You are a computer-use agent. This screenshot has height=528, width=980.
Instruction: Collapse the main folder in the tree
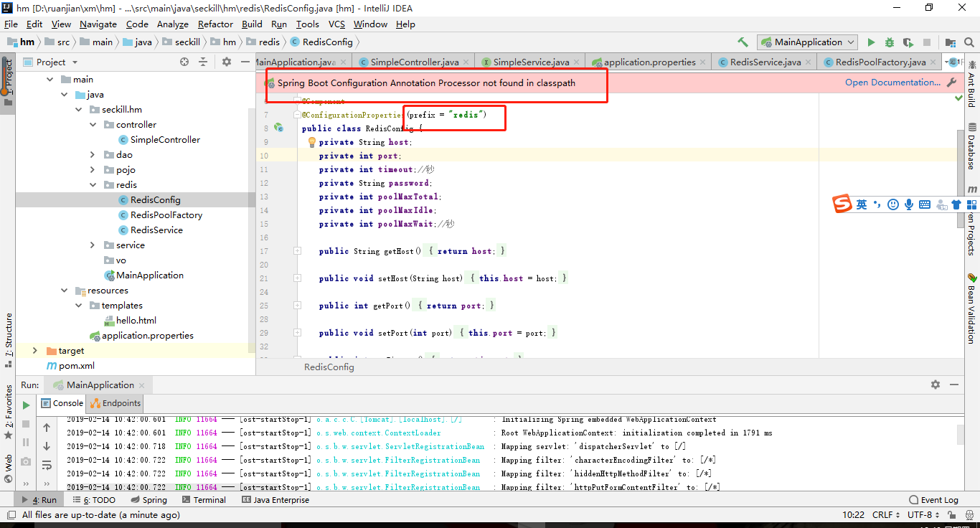click(50, 80)
